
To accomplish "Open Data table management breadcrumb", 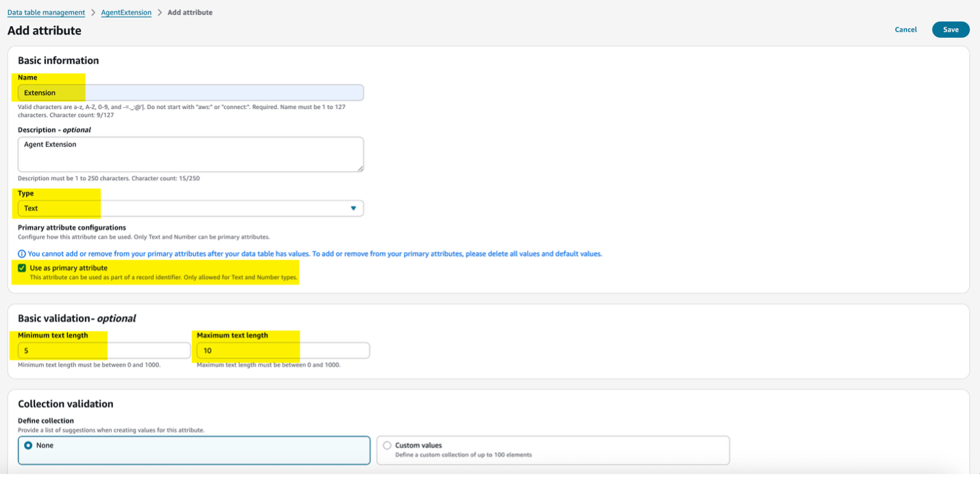I will pyautogui.click(x=46, y=12).
